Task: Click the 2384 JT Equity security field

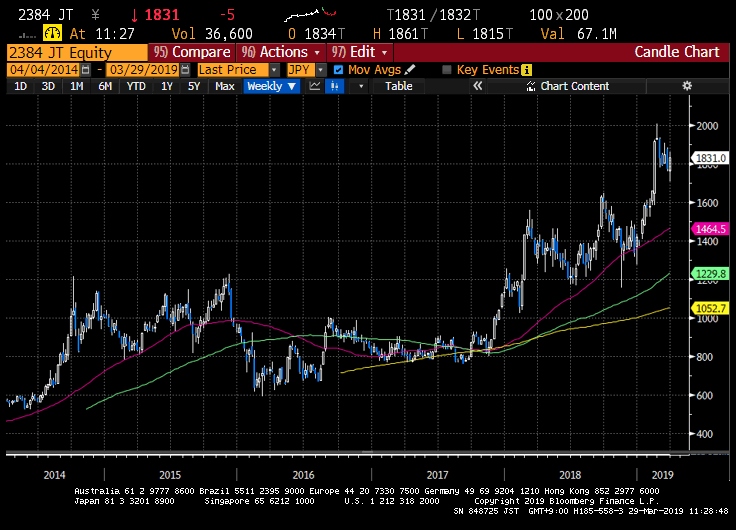Action: pyautogui.click(x=75, y=52)
